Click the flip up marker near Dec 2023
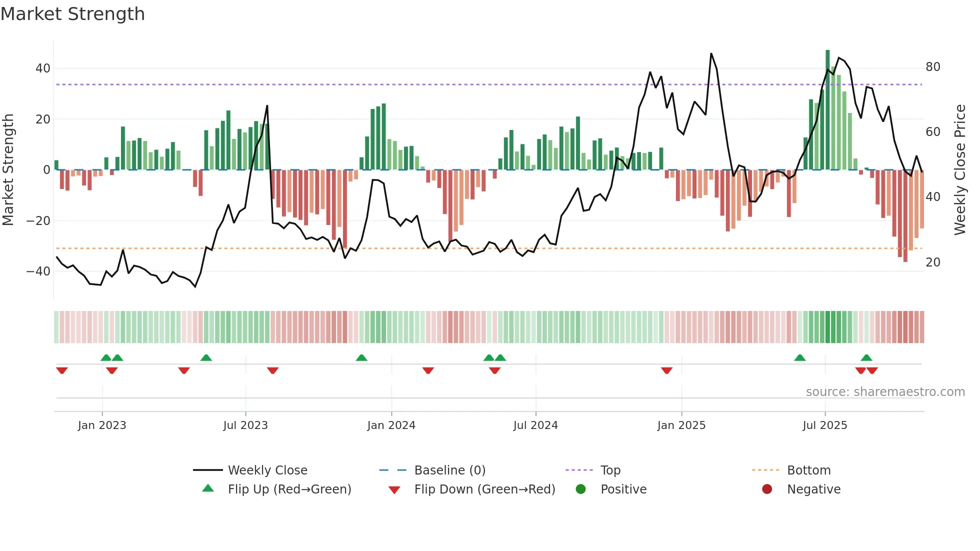Image resolution: width=980 pixels, height=551 pixels. [x=361, y=357]
